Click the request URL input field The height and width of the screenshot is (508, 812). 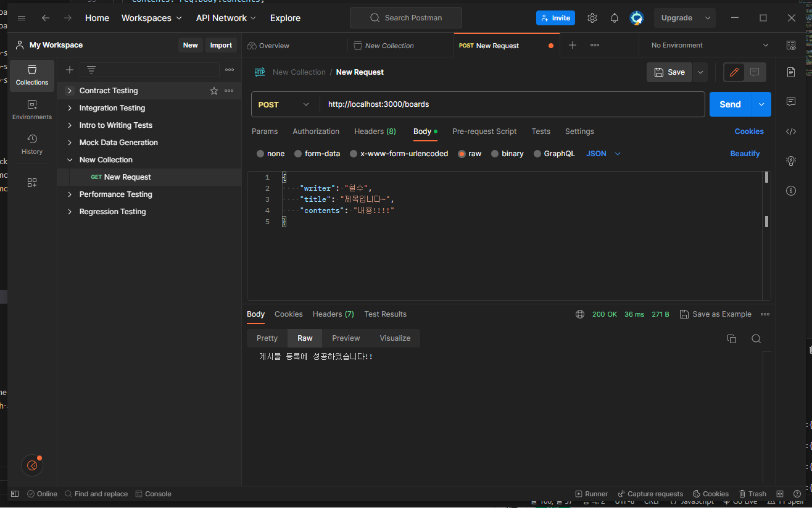[x=512, y=104]
